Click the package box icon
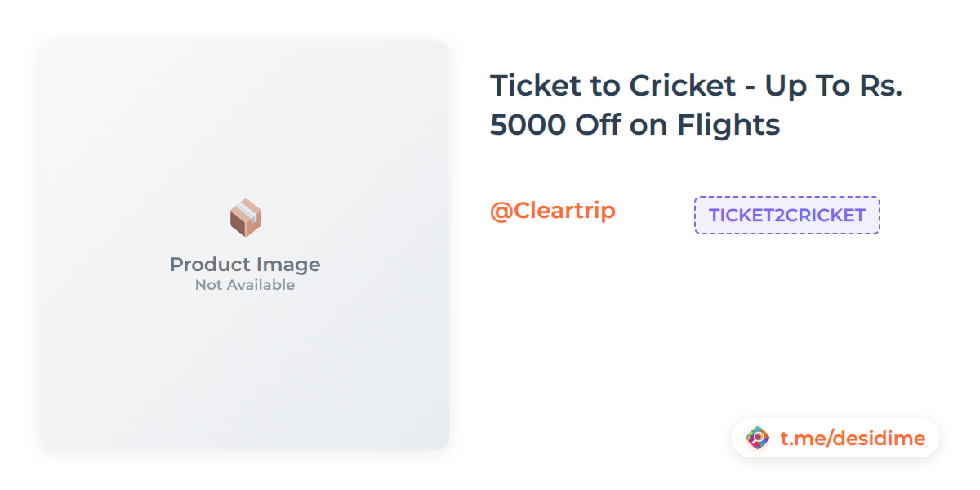This screenshot has width=980, height=490. pos(245,218)
